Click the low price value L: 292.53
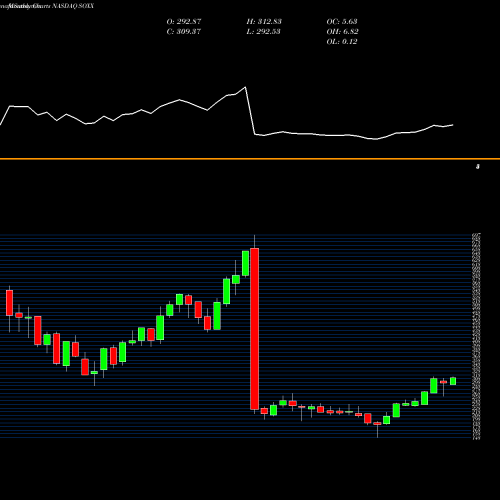The width and height of the screenshot is (500, 500). pyautogui.click(x=263, y=32)
